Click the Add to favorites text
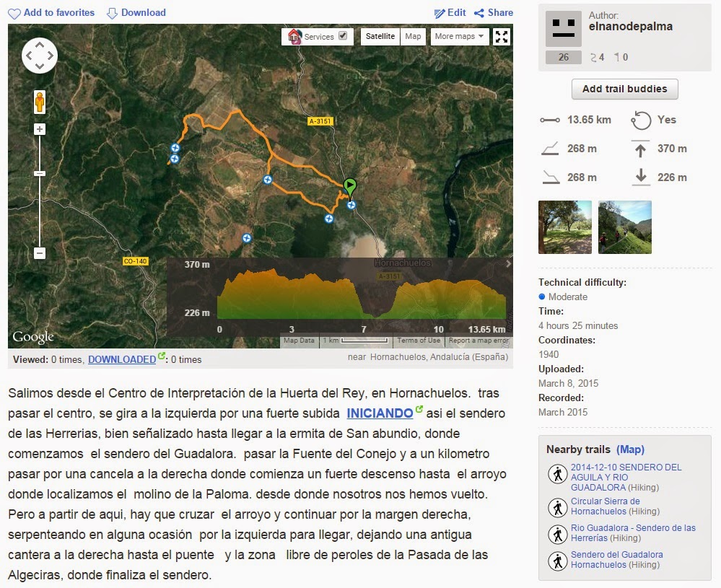The image size is (721, 588). pos(59,13)
